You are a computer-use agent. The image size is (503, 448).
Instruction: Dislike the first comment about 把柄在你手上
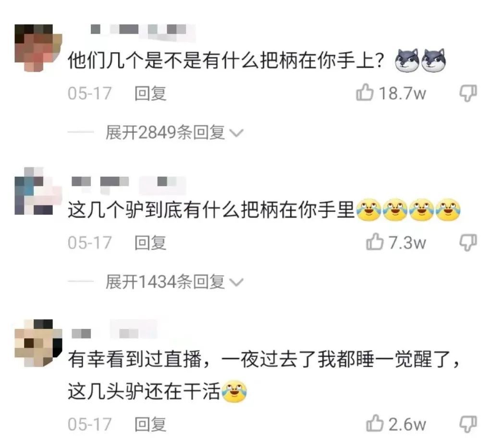pyautogui.click(x=468, y=93)
